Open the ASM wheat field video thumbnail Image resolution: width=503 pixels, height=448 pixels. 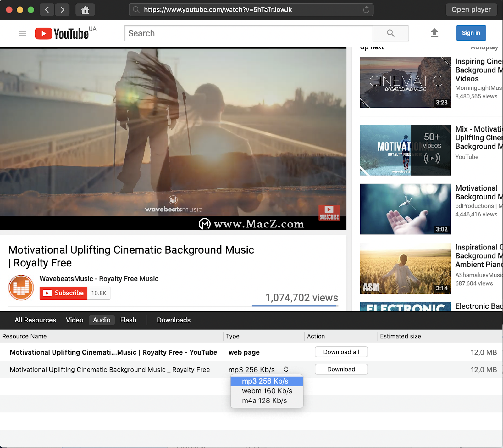405,268
